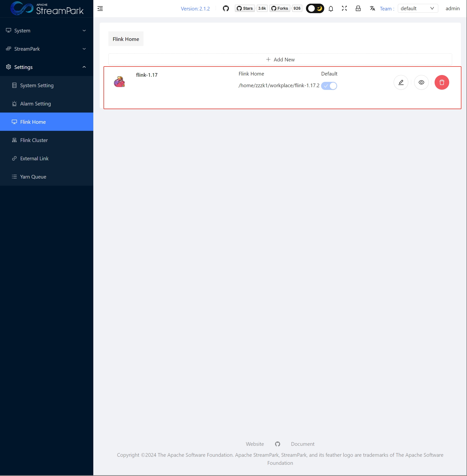Open Flink Cluster in the sidebar
Viewport: 467px width, 476px height.
[34, 140]
